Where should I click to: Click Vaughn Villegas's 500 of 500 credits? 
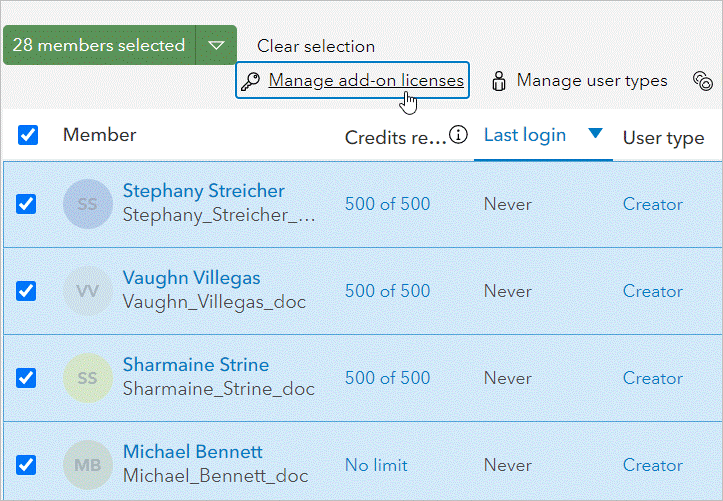[x=387, y=291]
